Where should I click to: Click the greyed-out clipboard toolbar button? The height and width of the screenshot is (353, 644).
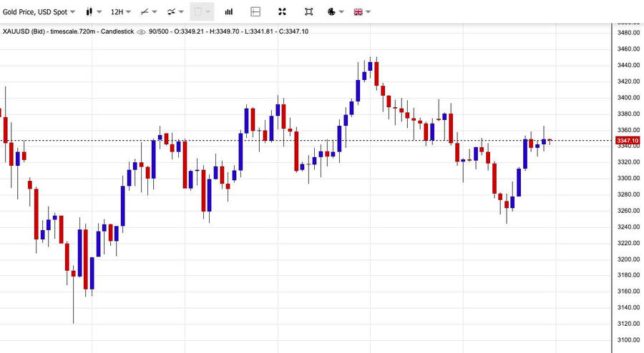pos(199,12)
